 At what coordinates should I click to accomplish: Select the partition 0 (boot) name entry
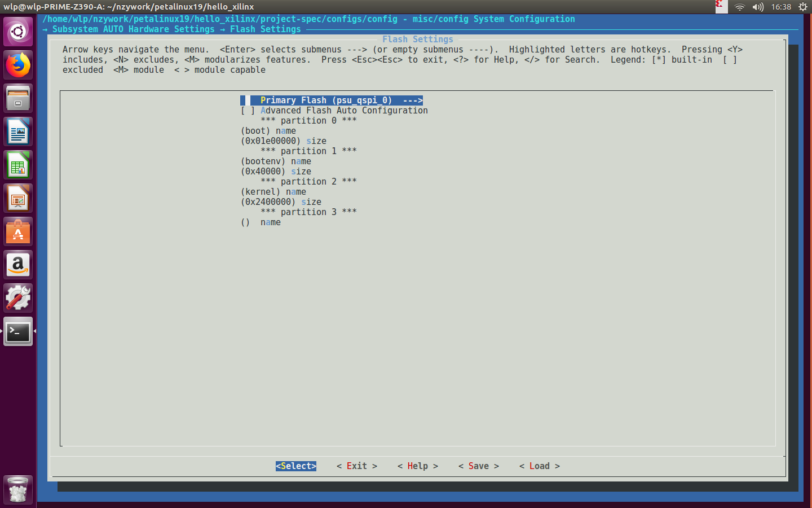pyautogui.click(x=268, y=130)
